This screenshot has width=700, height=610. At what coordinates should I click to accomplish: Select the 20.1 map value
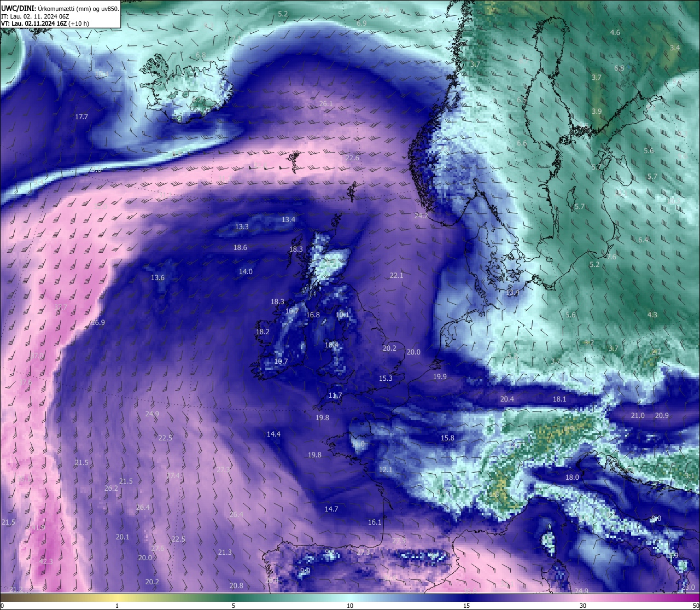122,537
